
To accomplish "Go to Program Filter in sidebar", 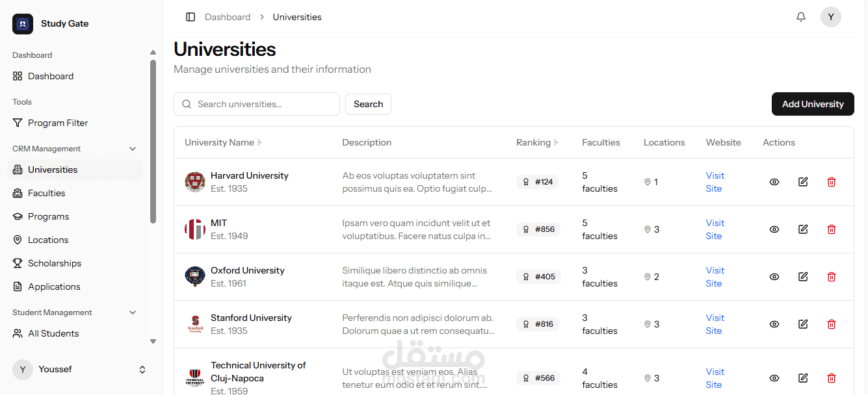I will pyautogui.click(x=58, y=123).
